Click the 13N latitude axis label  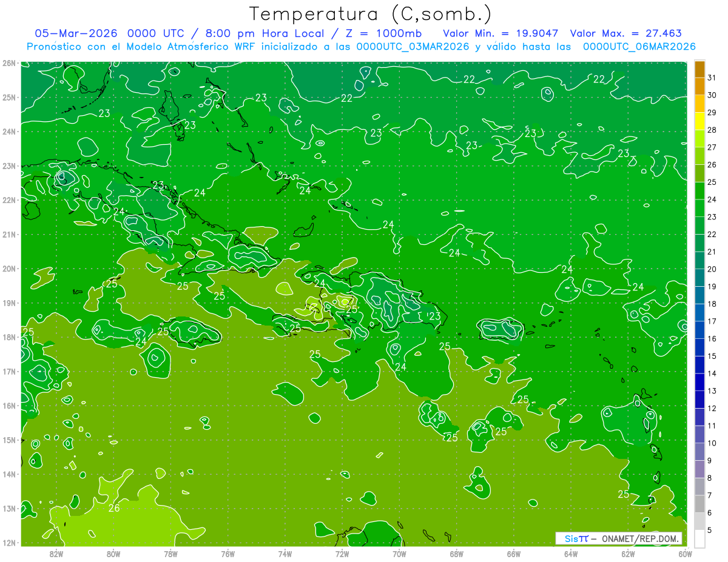(9, 508)
